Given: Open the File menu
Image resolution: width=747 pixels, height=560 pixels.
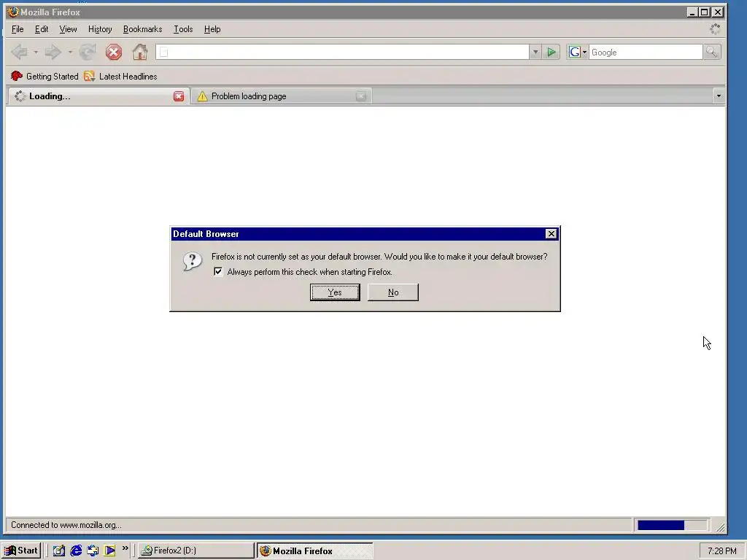Looking at the screenshot, I should [18, 29].
